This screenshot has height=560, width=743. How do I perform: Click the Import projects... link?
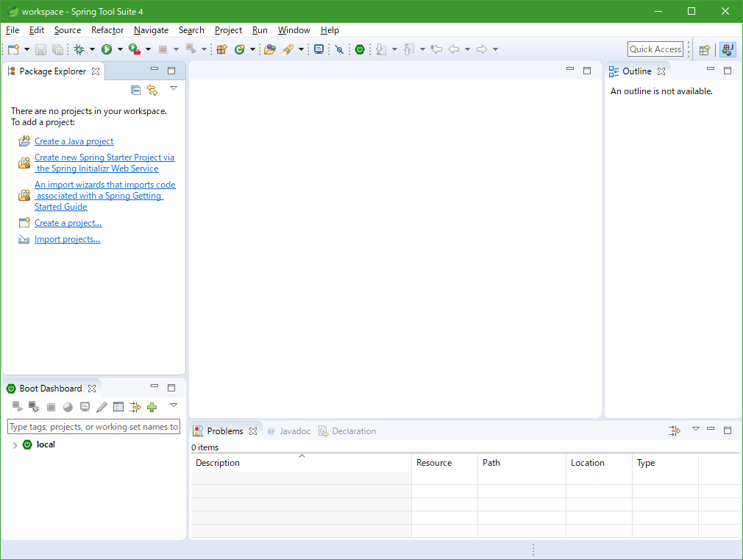pyautogui.click(x=67, y=239)
